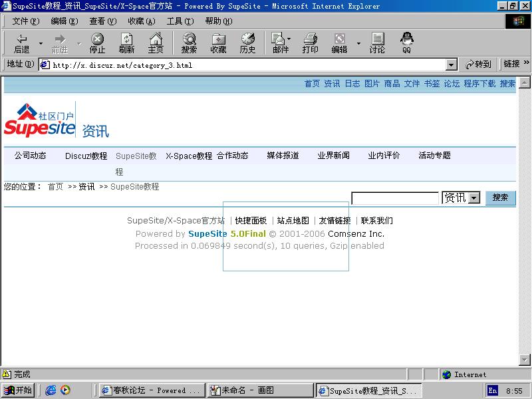The image size is (532, 399).
Task: Open the 日志 top navigation link
Action: pos(352,84)
